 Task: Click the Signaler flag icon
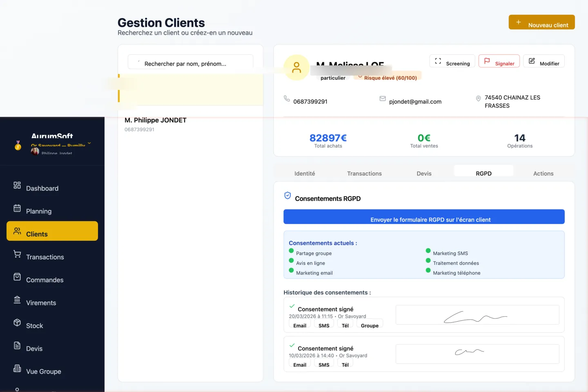pos(487,61)
